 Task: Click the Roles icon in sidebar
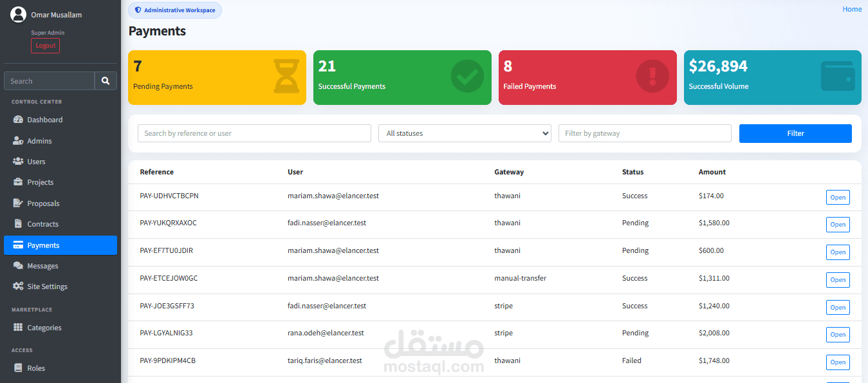tap(18, 368)
